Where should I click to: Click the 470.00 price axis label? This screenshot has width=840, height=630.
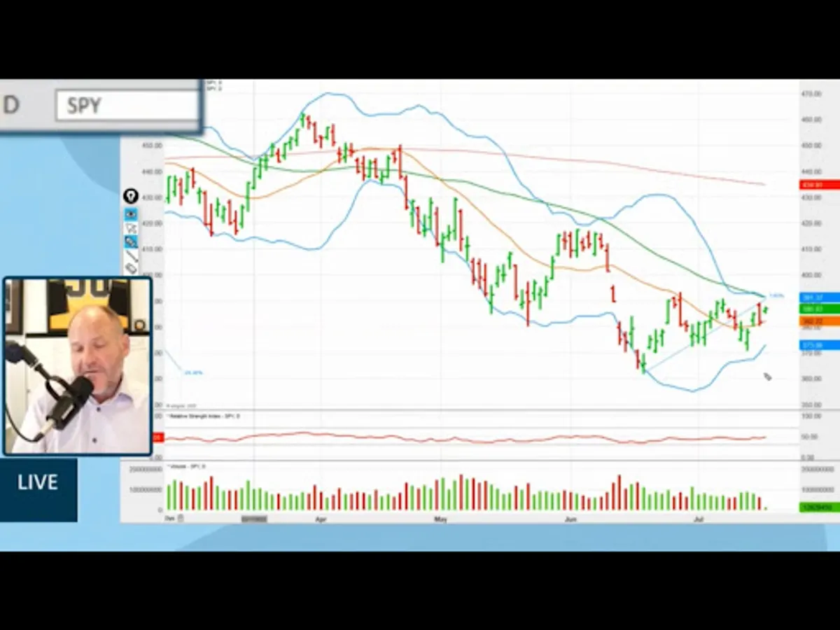pyautogui.click(x=812, y=93)
